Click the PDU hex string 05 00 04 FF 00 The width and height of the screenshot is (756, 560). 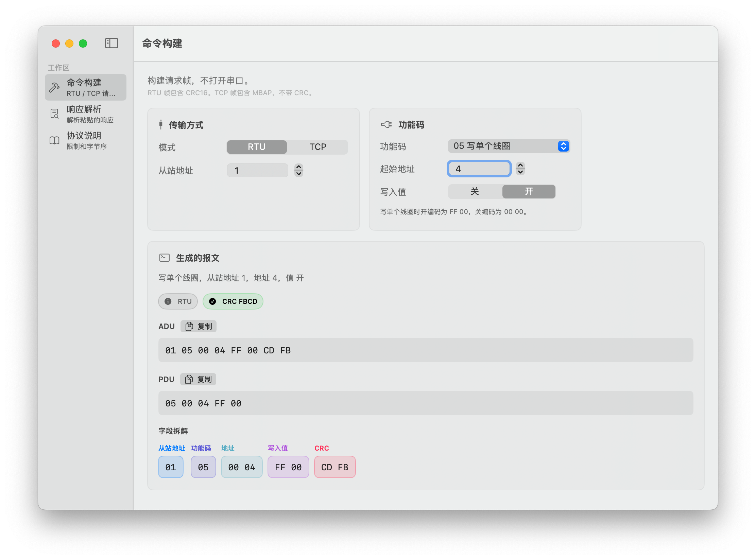[203, 403]
